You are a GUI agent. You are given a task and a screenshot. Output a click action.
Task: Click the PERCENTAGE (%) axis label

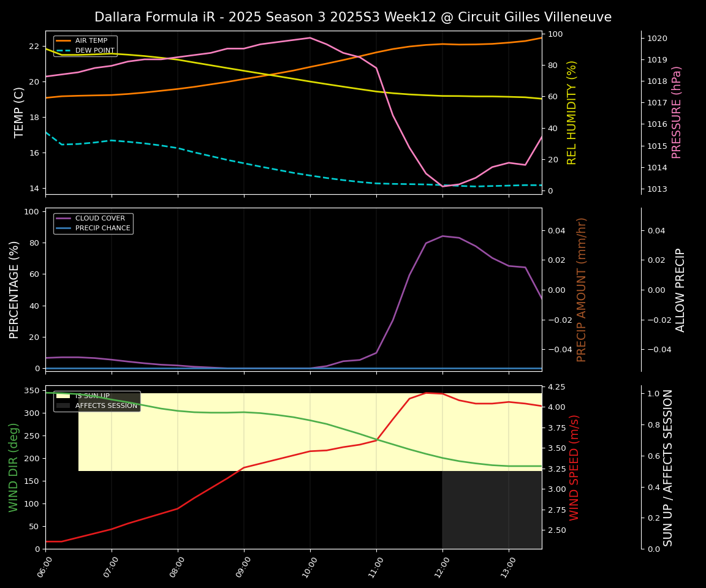pyautogui.click(x=14, y=290)
